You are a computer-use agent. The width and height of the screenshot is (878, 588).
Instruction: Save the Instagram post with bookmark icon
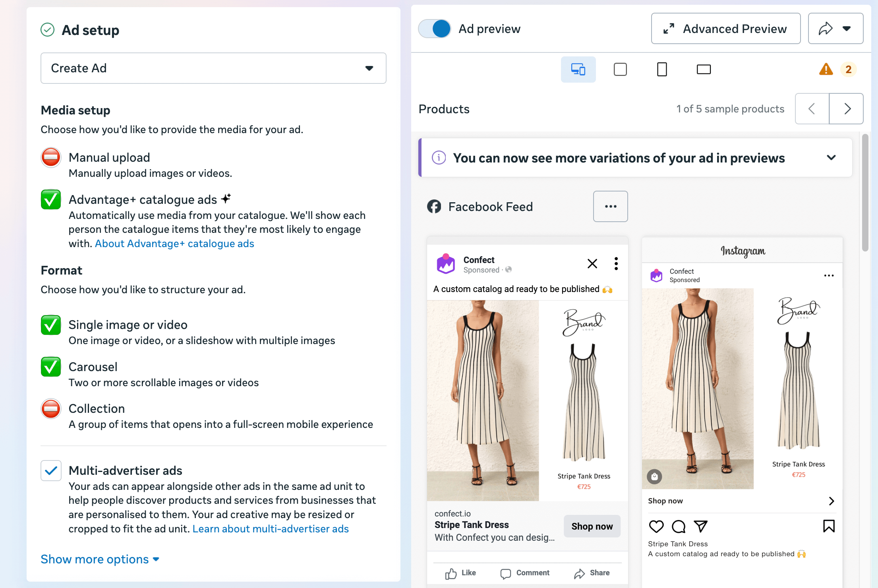click(x=829, y=526)
